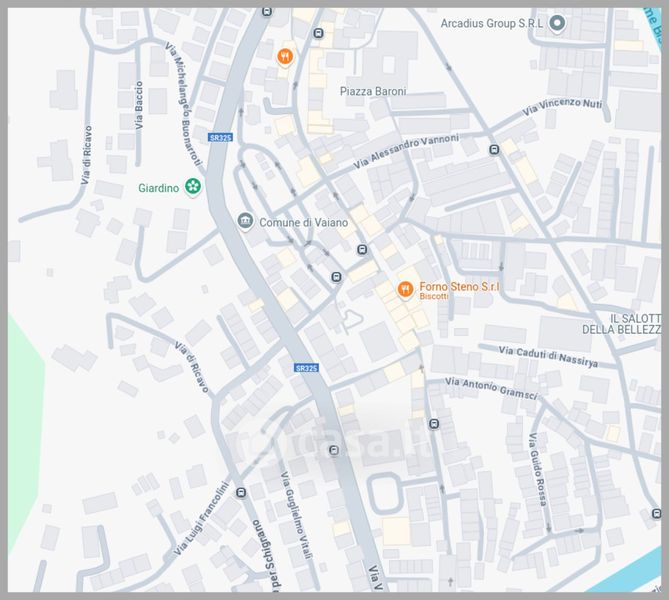The height and width of the screenshot is (600, 669).
Task: Select the Giardino park marker icon
Action: [193, 187]
